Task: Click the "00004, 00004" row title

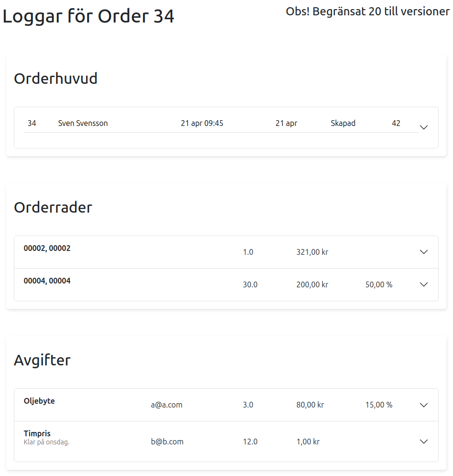Action: 47,281
